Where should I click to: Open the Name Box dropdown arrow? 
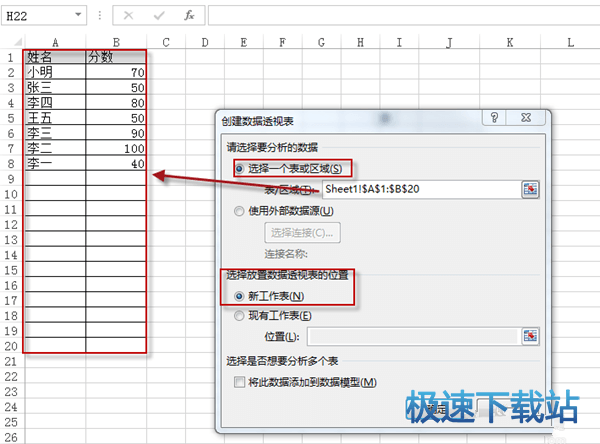[78, 15]
